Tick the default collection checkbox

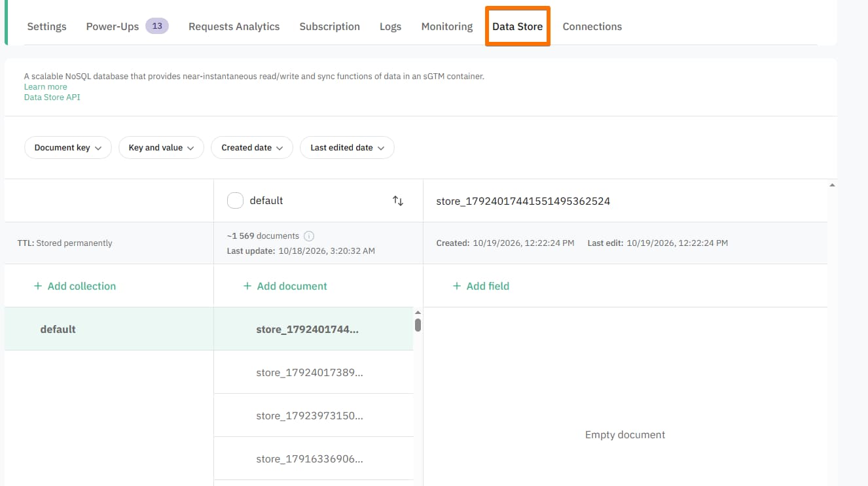click(235, 201)
